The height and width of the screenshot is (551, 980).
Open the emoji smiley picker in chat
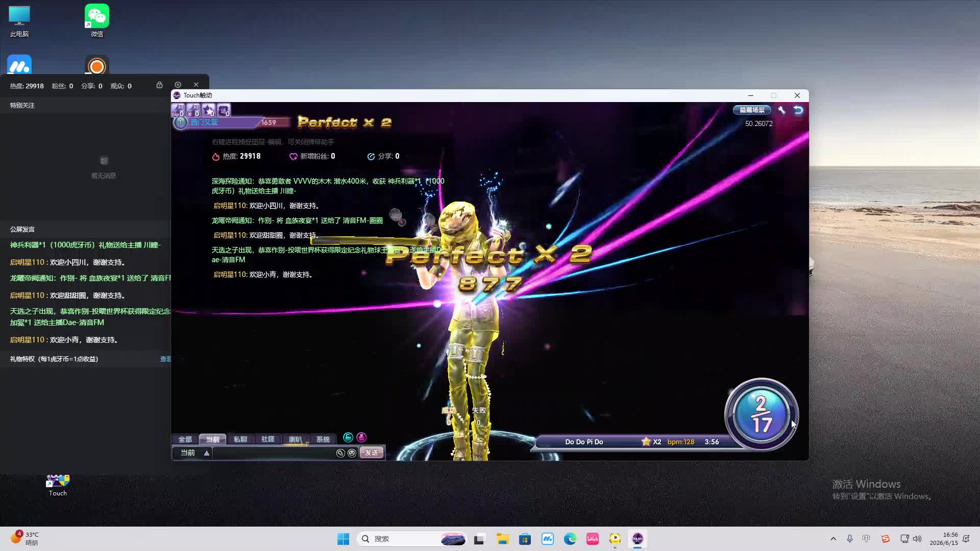(352, 453)
